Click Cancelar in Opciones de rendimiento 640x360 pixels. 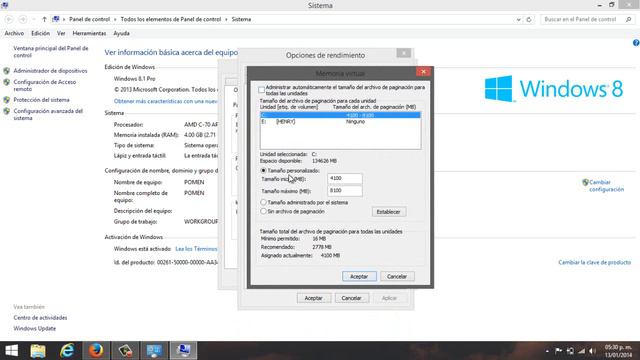point(351,298)
